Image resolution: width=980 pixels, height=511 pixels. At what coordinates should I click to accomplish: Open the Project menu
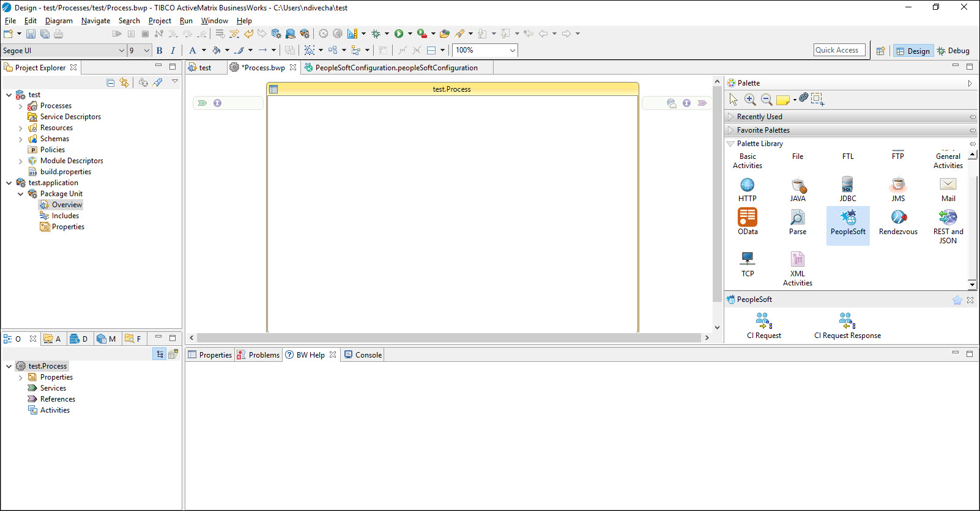[160, 21]
